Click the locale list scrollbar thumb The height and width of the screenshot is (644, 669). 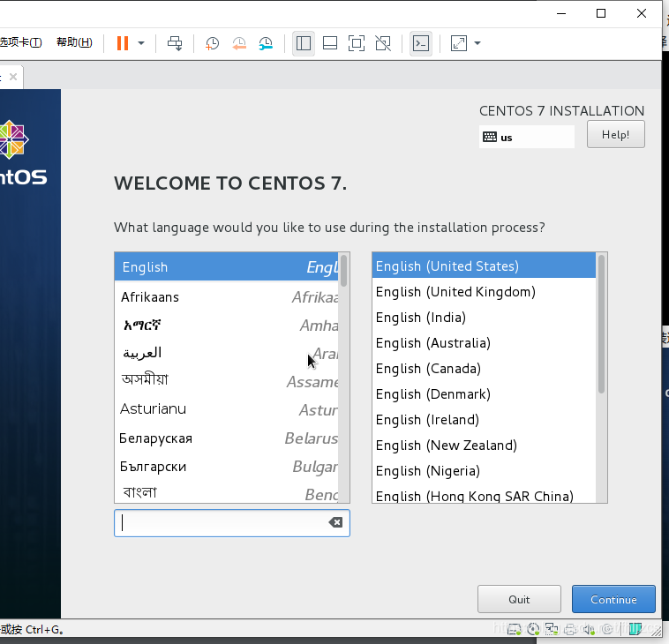602,324
